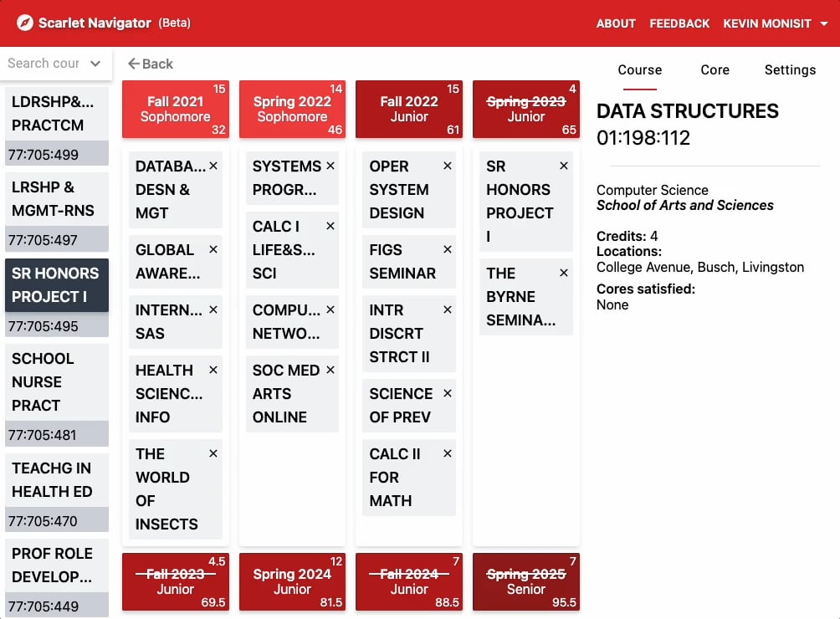Remove INTERN... SAS course
Screen dimensions: 840x619
pyautogui.click(x=213, y=309)
